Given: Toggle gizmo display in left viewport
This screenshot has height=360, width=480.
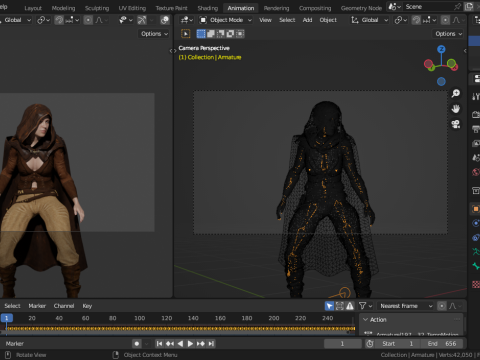Looking at the screenshot, I should coord(142,20).
